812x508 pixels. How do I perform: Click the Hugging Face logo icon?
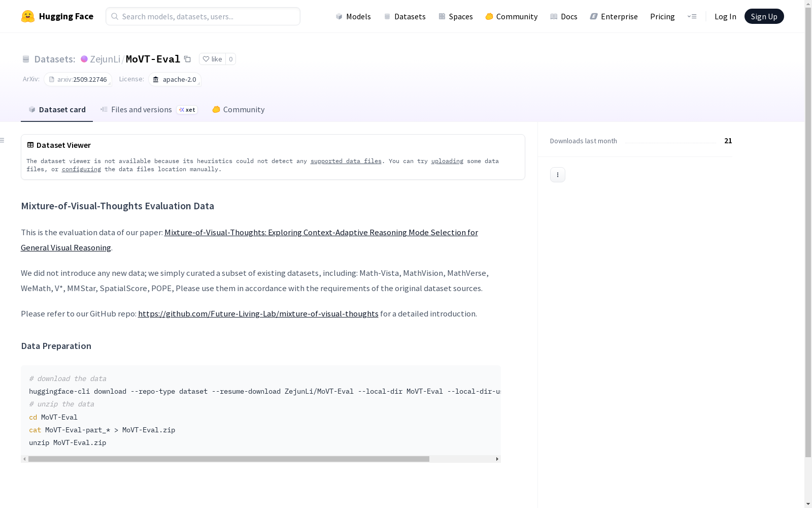click(28, 16)
